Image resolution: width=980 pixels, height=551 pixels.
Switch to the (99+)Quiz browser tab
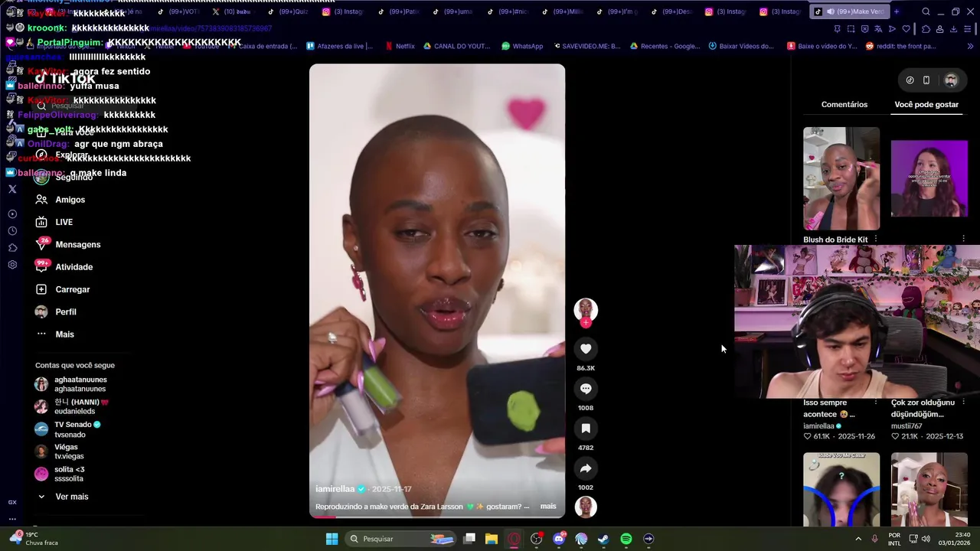click(288, 11)
